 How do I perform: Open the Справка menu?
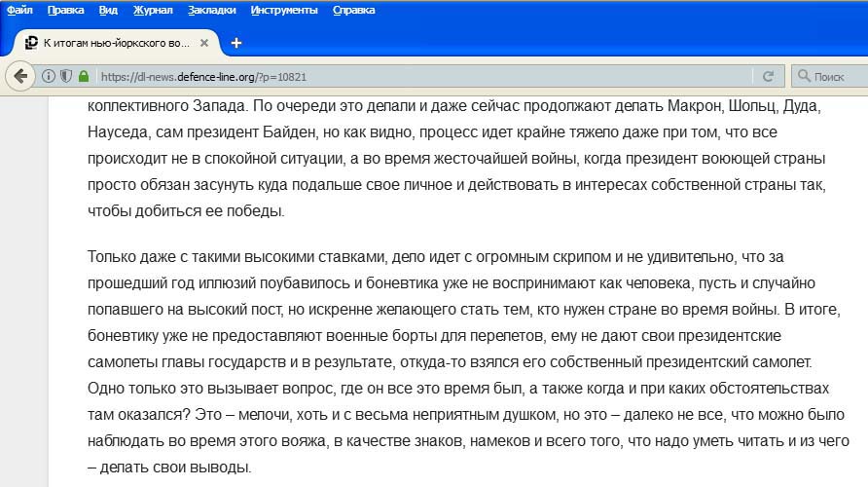coord(354,10)
